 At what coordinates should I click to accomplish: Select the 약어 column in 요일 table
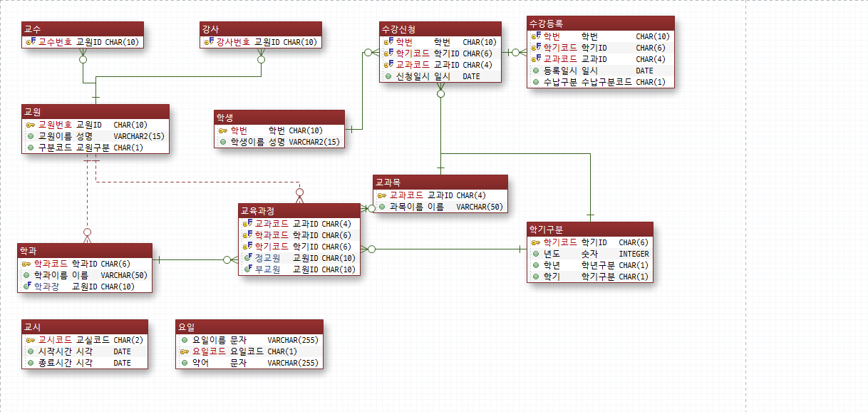(249, 363)
